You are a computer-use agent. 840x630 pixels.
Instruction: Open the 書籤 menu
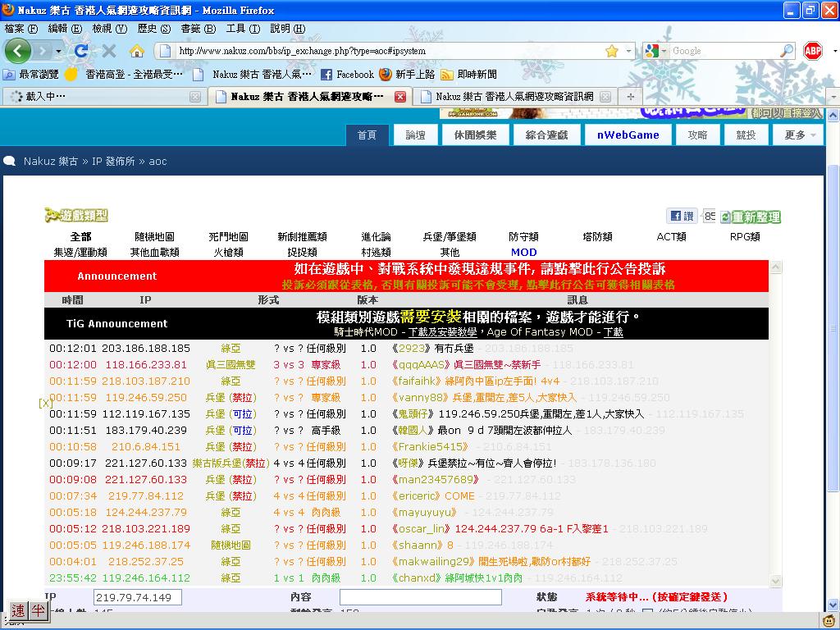199,29
